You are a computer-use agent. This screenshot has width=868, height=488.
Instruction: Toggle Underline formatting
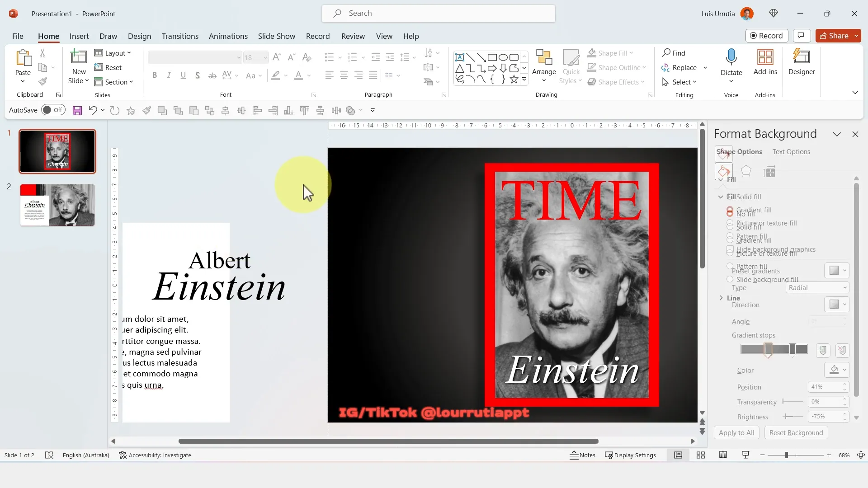click(183, 75)
